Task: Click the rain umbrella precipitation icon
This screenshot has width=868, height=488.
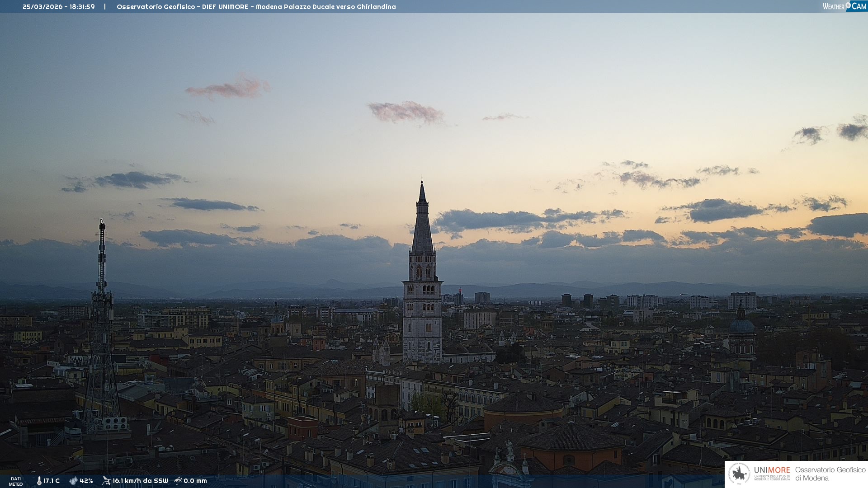Action: [x=178, y=481]
